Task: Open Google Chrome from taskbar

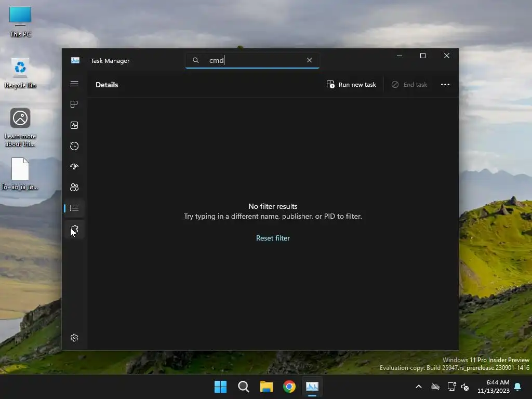Action: click(289, 387)
